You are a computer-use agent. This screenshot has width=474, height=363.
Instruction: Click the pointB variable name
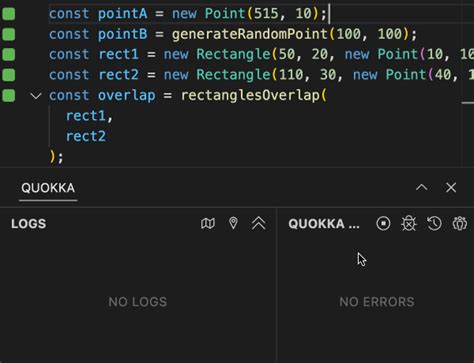(122, 34)
